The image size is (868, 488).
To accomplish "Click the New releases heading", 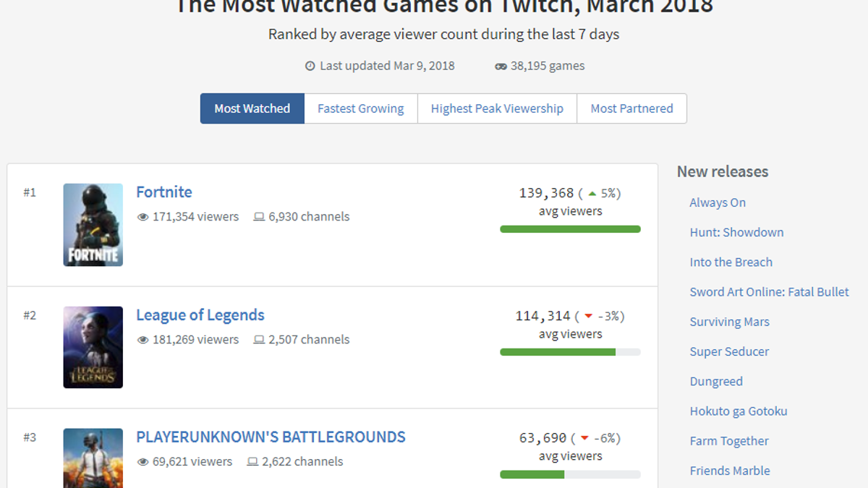I will 723,172.
